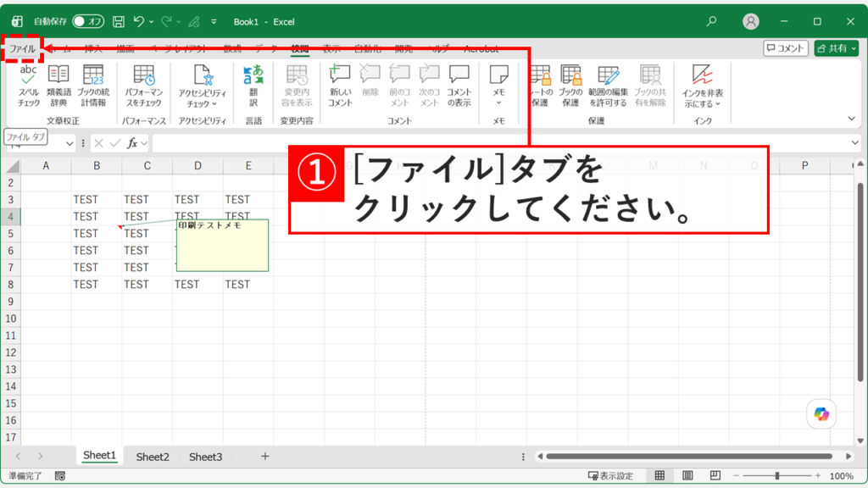Click パフォーマンスをチェック button

(x=143, y=86)
